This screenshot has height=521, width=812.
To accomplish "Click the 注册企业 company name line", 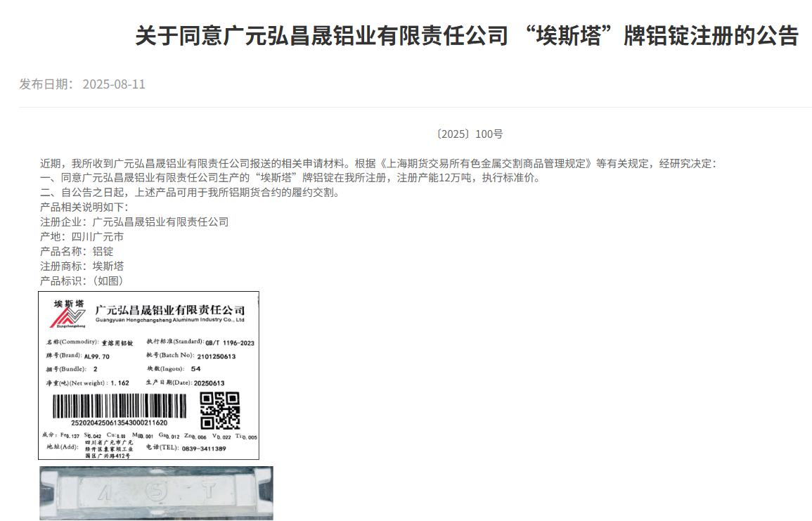I will pyautogui.click(x=134, y=221).
